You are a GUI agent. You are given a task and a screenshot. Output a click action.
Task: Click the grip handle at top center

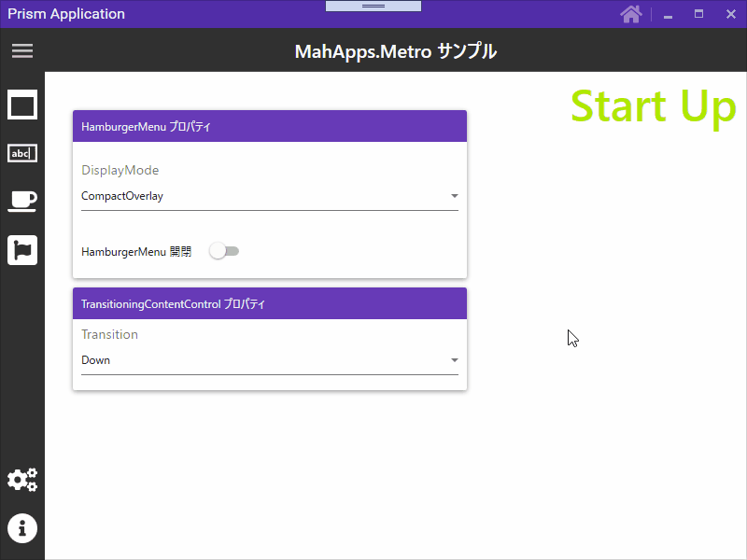373,7
